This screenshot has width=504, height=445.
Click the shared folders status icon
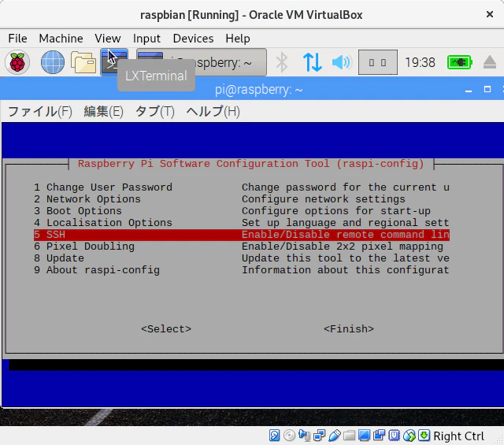pos(349,436)
